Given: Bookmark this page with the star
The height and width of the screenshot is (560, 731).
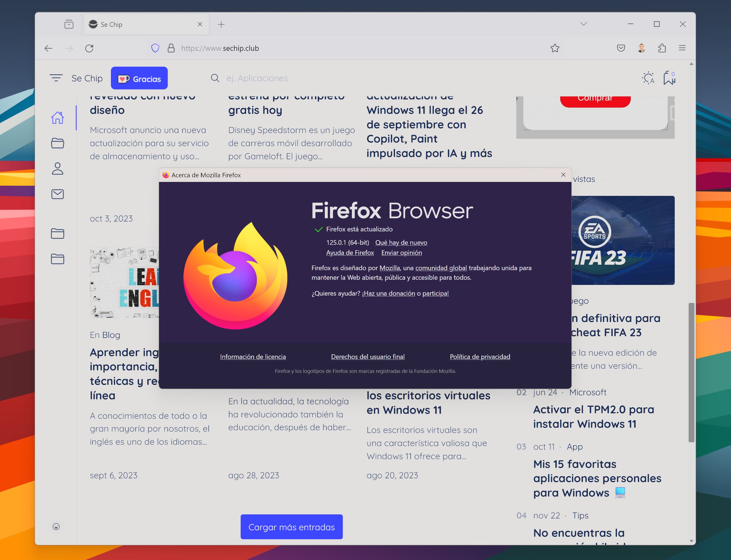Looking at the screenshot, I should [555, 48].
